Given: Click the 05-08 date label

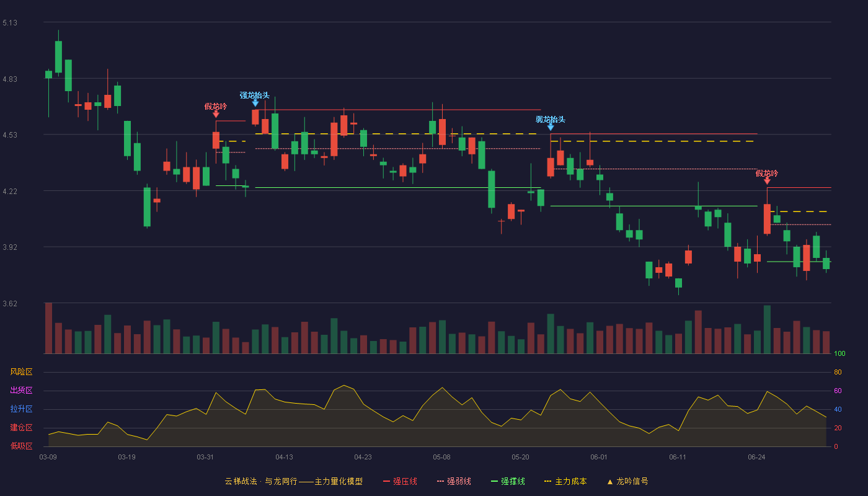Looking at the screenshot, I should (x=441, y=457).
